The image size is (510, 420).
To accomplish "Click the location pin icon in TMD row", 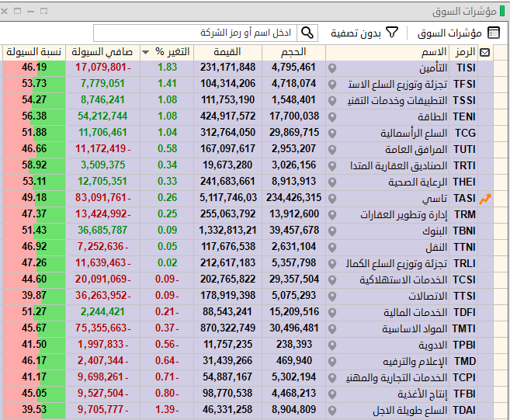I will pos(331,362).
